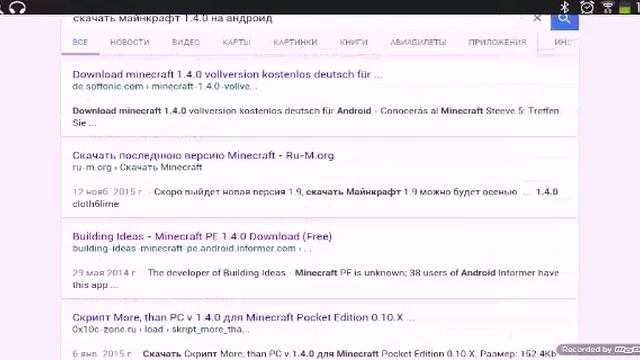Switch to the НОВОСТИ tab
This screenshot has width=640, height=360.
coord(130,42)
